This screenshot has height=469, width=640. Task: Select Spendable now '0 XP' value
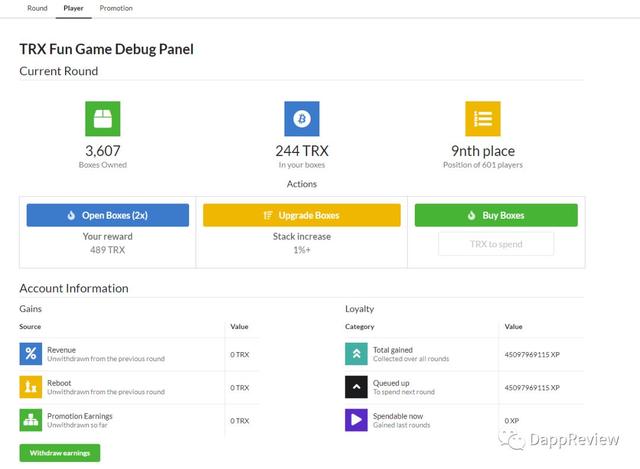coord(511,421)
